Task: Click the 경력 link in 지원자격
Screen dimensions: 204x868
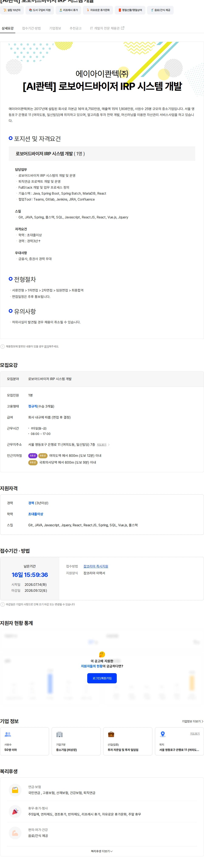Action: click(x=31, y=503)
